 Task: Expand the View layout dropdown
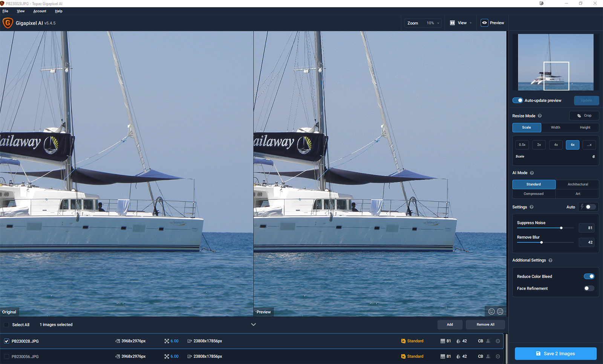461,23
